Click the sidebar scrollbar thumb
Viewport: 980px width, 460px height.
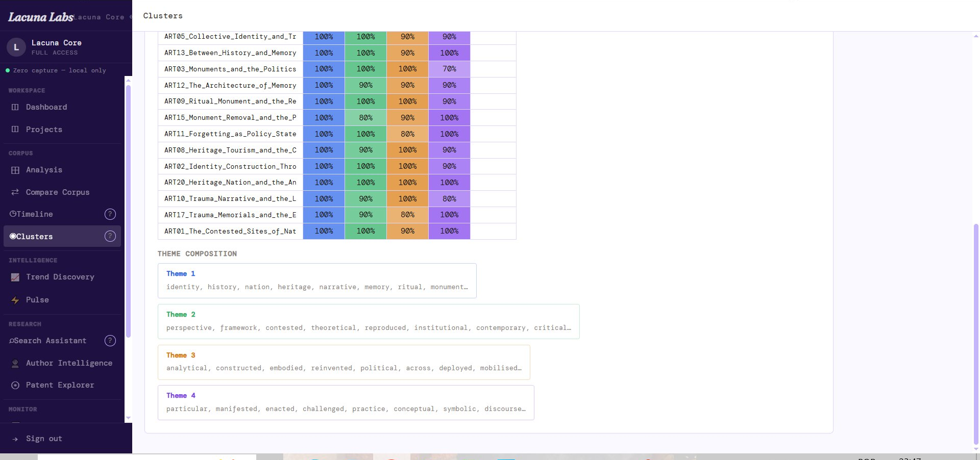pos(128,211)
